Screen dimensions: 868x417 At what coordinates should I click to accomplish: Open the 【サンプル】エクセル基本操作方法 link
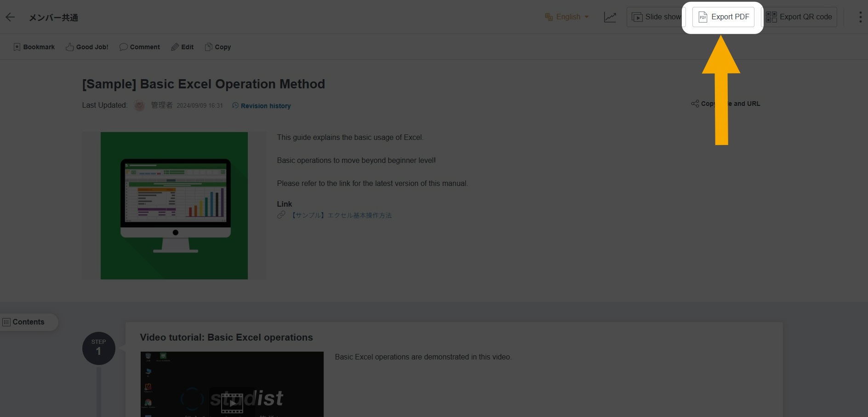coord(341,215)
